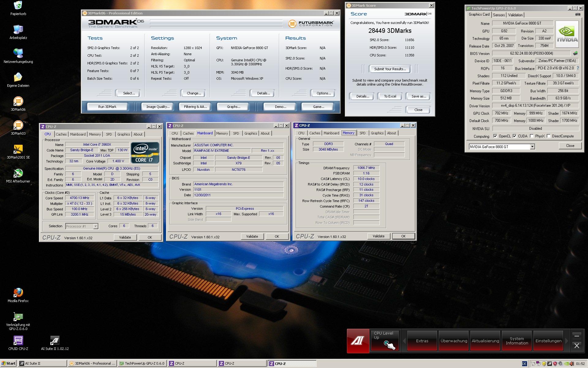The width and height of the screenshot is (588, 368).
Task: Toggle the PhysX checkbox in GPU-Z
Action: tap(532, 136)
